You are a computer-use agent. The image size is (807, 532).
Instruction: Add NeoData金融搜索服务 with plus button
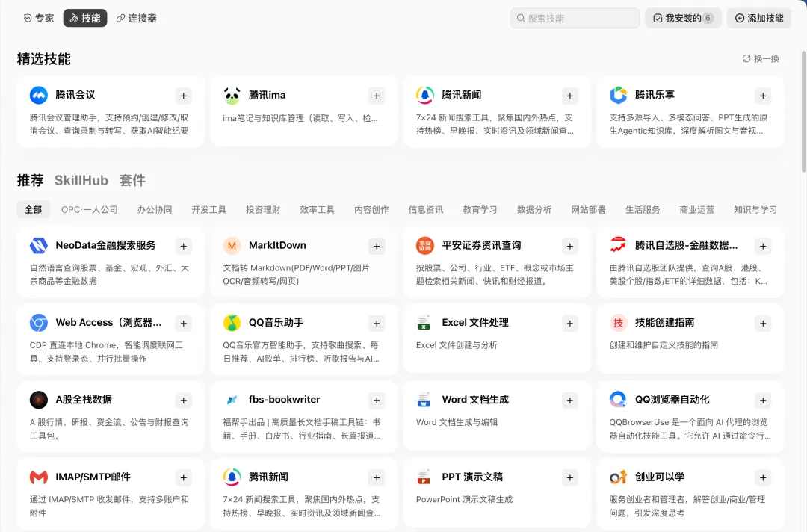[x=184, y=247]
